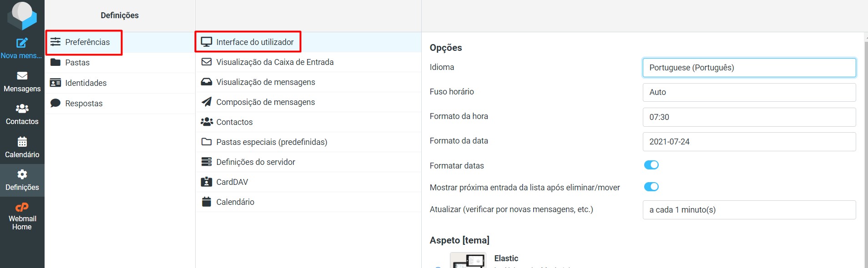Open Visualização da Caixa de Entrada preferences
The width and height of the screenshot is (868, 268).
point(308,62)
